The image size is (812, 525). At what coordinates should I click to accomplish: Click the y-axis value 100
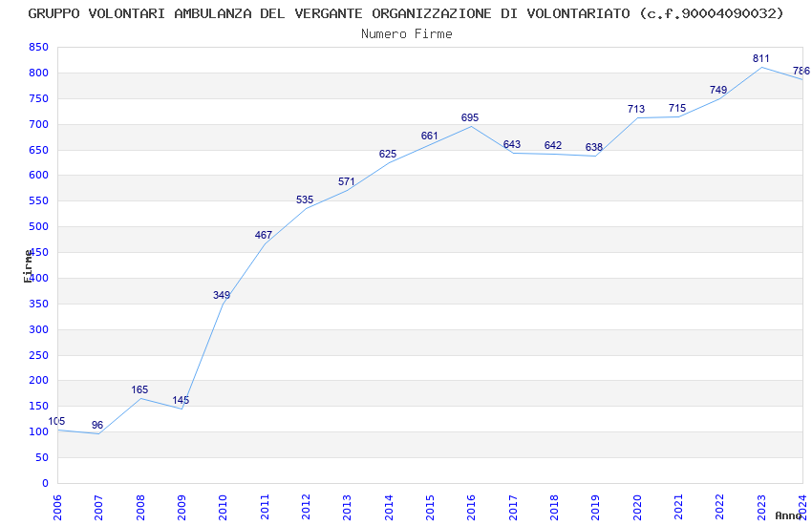39,431
